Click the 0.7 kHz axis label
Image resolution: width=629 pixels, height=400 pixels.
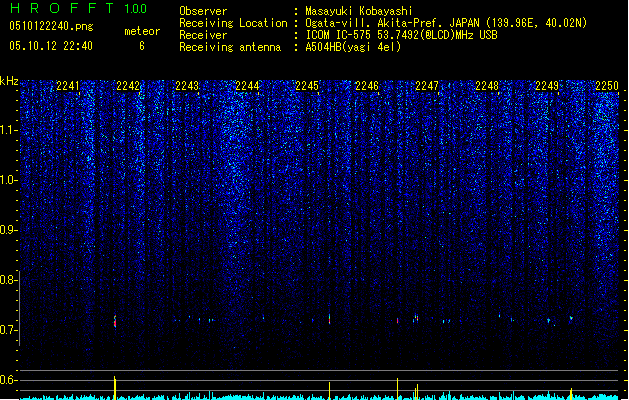8,330
